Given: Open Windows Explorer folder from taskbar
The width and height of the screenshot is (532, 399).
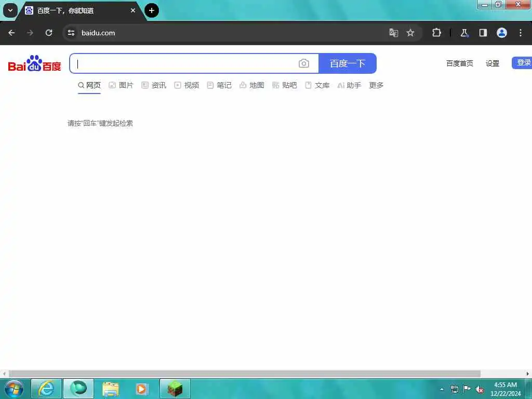Looking at the screenshot, I should coord(111,389).
